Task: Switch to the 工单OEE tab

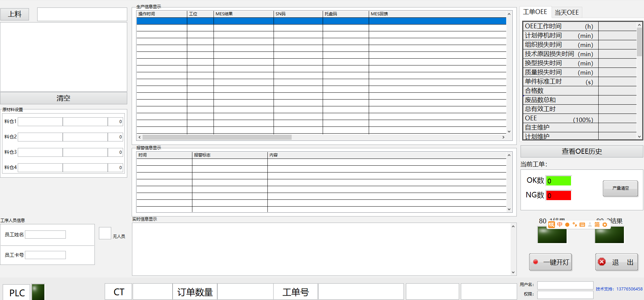Action: [535, 12]
